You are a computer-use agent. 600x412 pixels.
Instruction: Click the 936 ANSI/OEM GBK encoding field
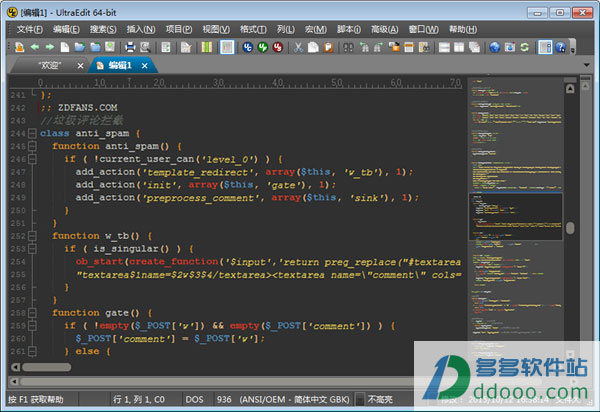pyautogui.click(x=283, y=400)
